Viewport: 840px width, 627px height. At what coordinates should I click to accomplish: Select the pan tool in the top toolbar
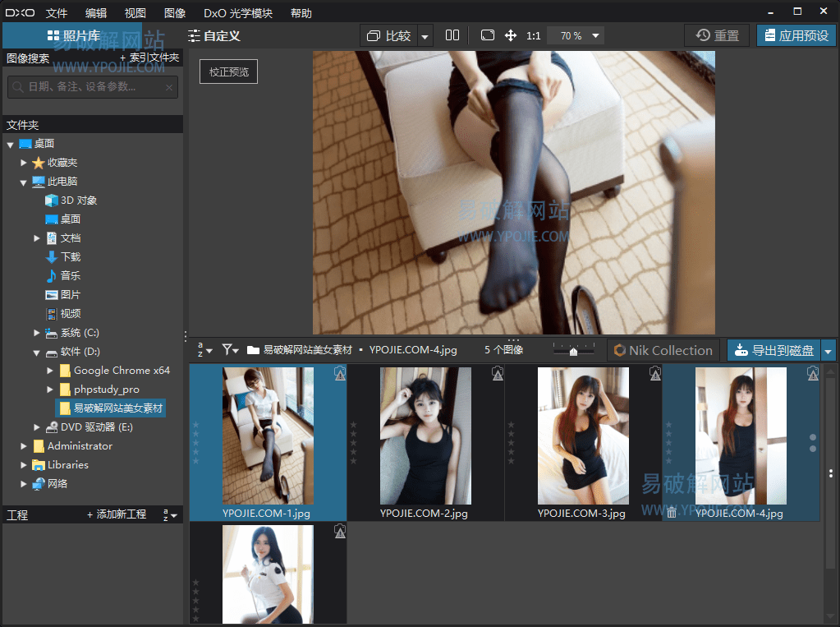pos(510,35)
